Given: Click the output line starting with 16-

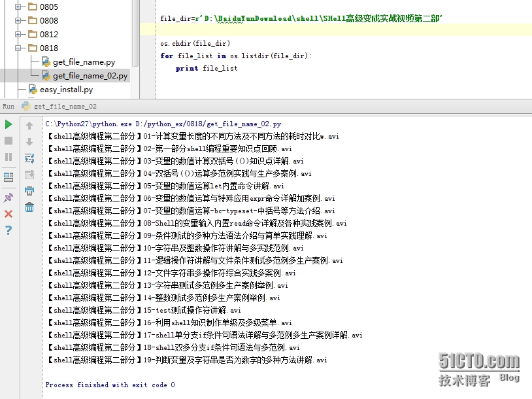Looking at the screenshot, I should pos(169,322).
